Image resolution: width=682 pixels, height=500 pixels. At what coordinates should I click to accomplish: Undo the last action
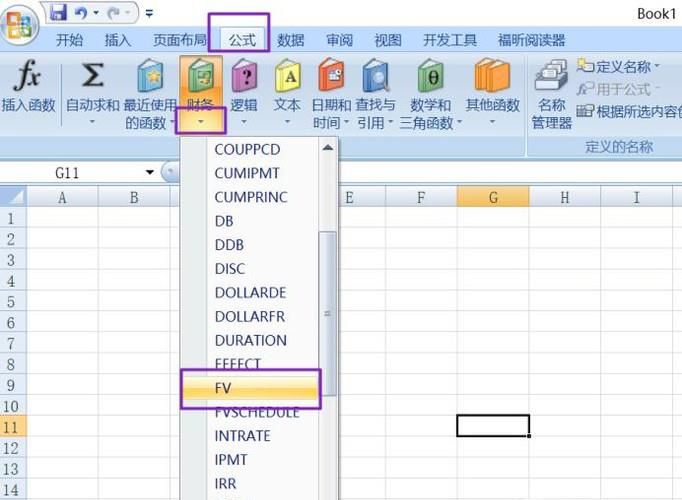(81, 13)
